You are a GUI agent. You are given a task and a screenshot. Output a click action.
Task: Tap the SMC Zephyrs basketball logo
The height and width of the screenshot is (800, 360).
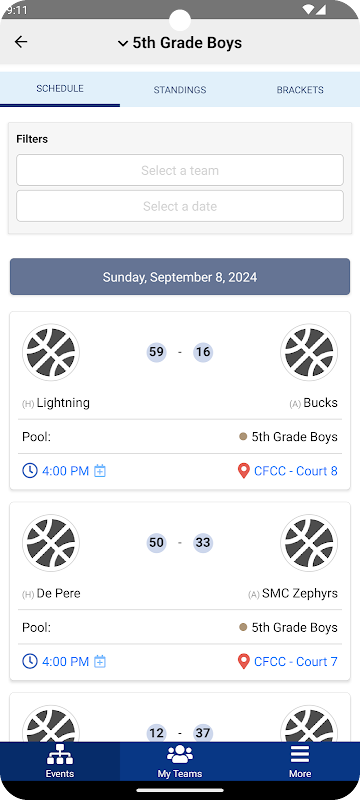[x=309, y=543]
